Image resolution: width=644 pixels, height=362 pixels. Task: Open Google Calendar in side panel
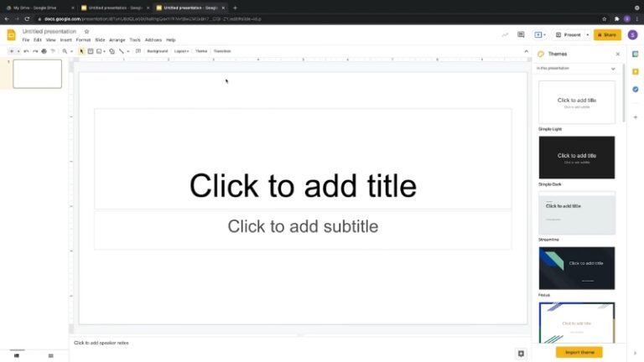click(x=636, y=54)
